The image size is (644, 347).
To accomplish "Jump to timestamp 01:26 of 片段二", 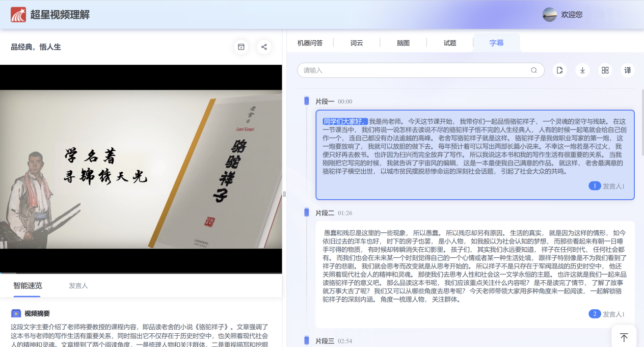I will pyautogui.click(x=345, y=213).
